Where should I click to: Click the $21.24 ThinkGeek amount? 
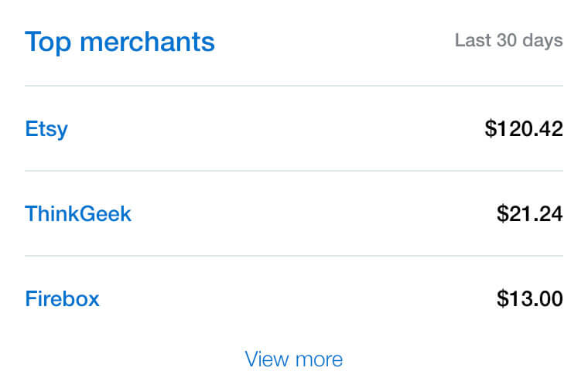[x=530, y=213]
